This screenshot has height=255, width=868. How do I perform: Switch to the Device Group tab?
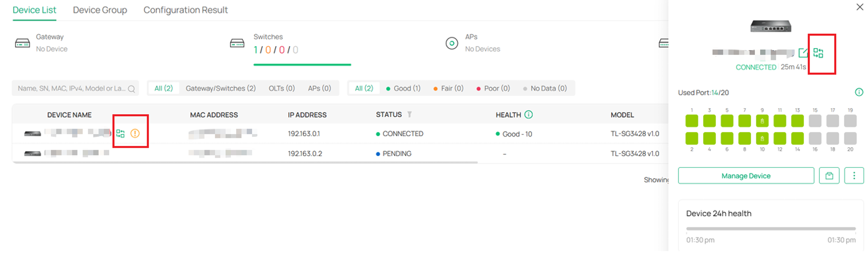click(x=100, y=10)
